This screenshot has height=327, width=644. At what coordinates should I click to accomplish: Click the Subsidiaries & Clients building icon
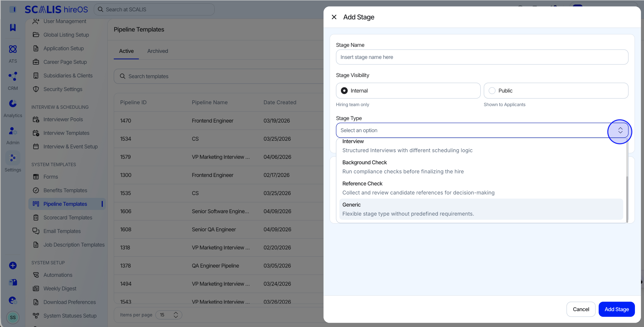[x=36, y=76]
